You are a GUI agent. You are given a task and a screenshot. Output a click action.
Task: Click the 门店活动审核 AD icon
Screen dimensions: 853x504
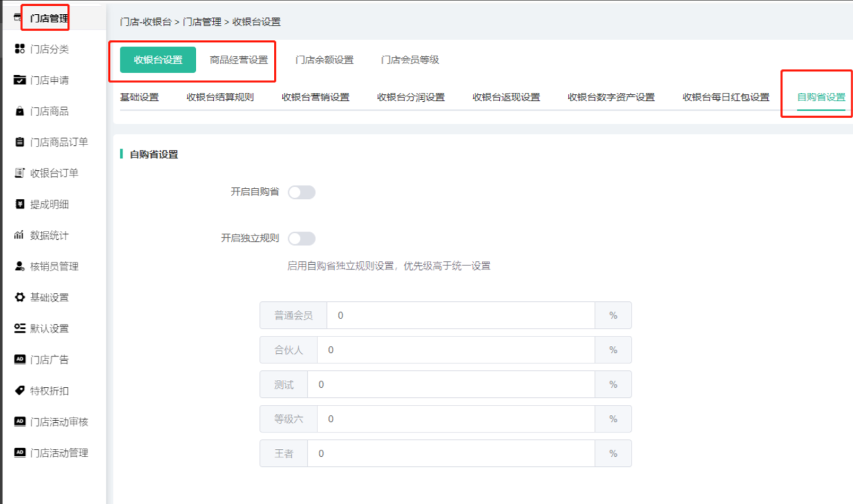(x=19, y=421)
